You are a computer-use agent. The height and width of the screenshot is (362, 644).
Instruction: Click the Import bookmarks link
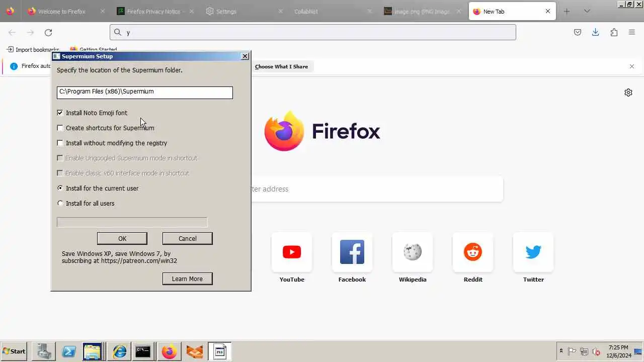[x=37, y=50]
